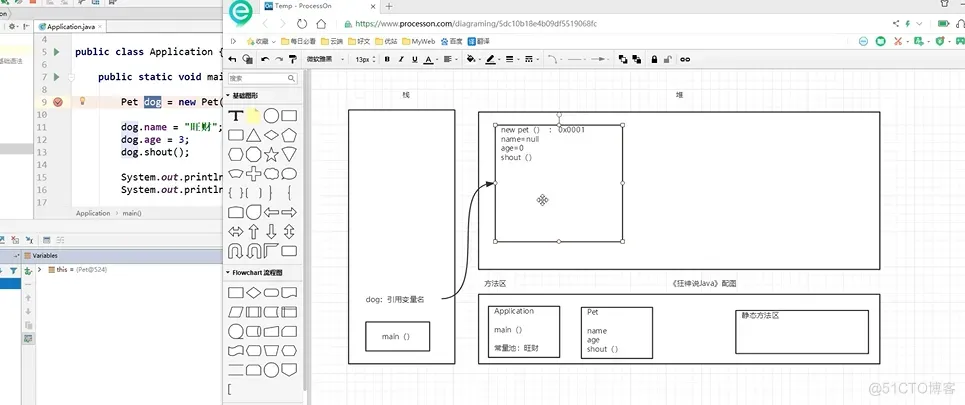Select the 'Pet' class box in the method area
The width and height of the screenshot is (965, 405).
point(617,332)
